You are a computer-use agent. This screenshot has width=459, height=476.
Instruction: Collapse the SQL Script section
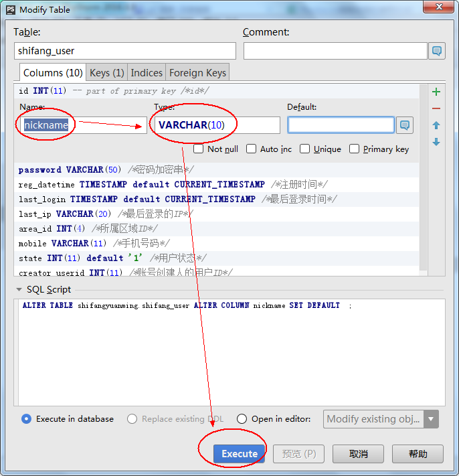click(x=18, y=290)
